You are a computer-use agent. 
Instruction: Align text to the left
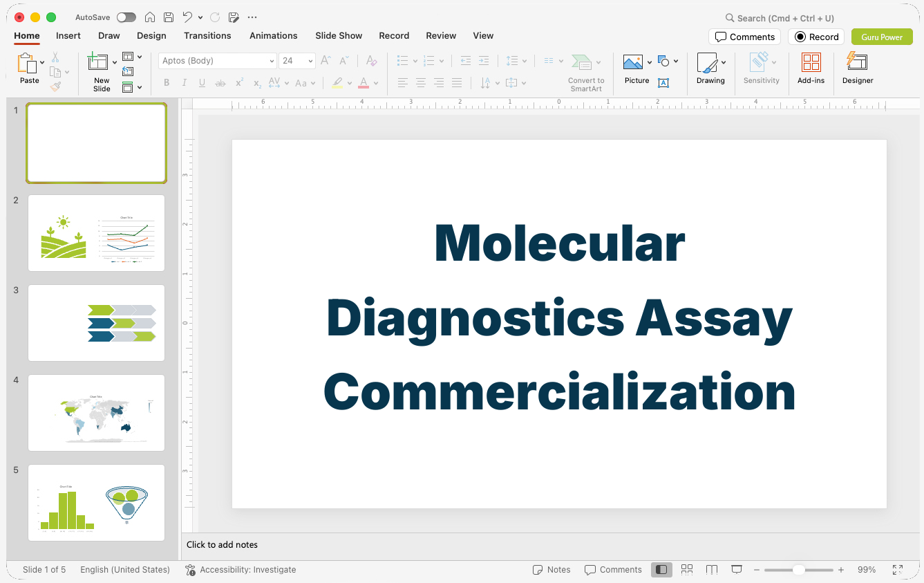[x=403, y=83]
